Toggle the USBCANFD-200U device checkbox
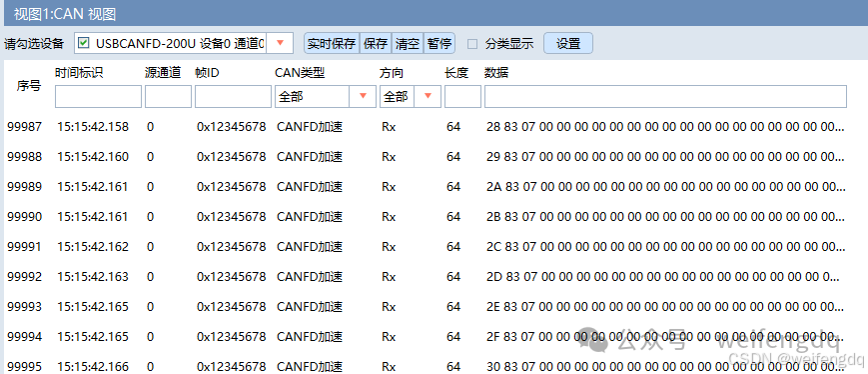Image resolution: width=868 pixels, height=374 pixels. point(83,43)
